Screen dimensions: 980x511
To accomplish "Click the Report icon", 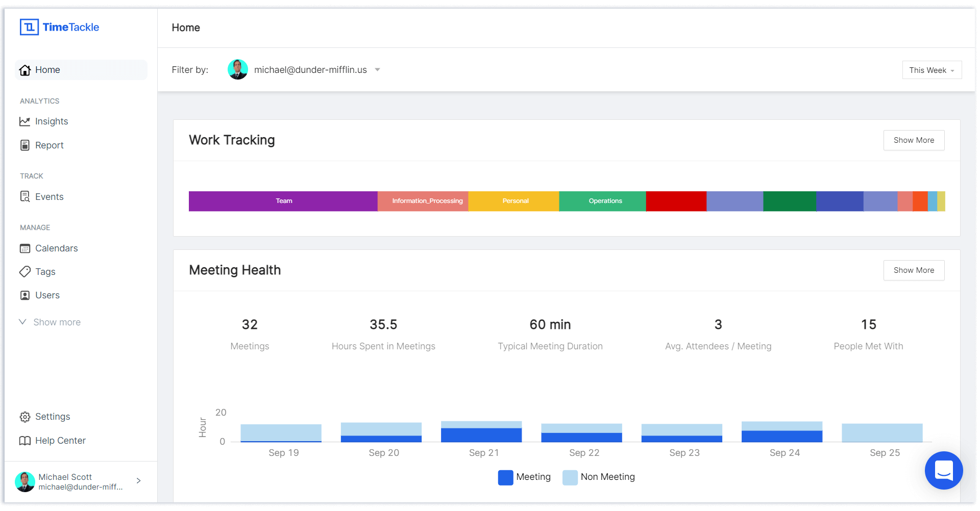I will tap(24, 145).
